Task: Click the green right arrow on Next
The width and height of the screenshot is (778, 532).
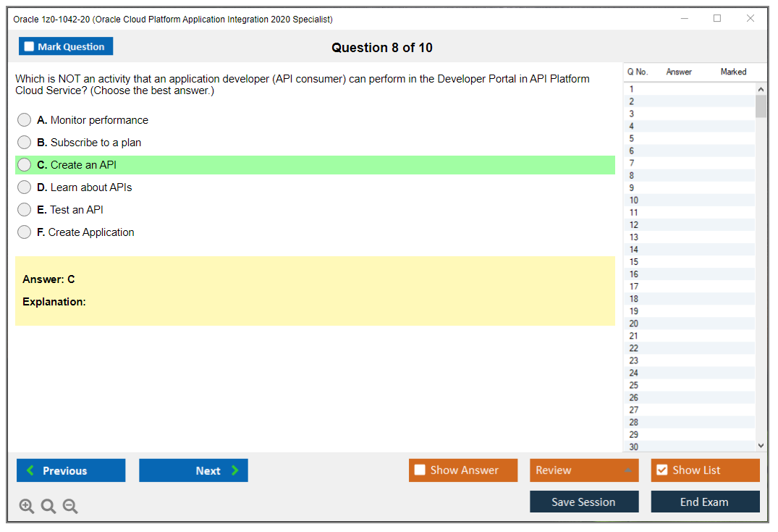Action: tap(234, 470)
